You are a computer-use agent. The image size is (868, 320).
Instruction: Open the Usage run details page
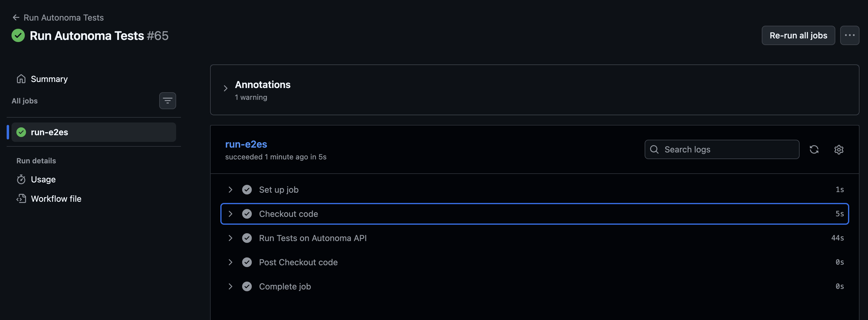[43, 180]
